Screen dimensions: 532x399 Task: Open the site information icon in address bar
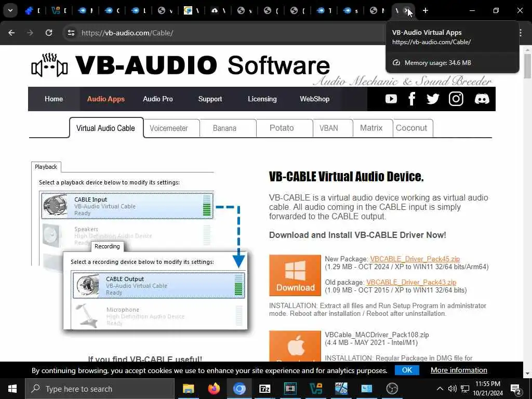(71, 33)
